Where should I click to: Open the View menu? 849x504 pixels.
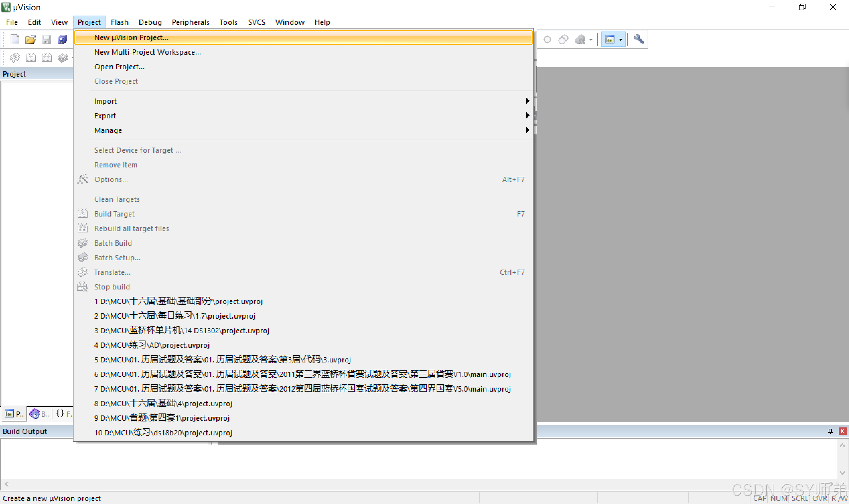click(59, 22)
